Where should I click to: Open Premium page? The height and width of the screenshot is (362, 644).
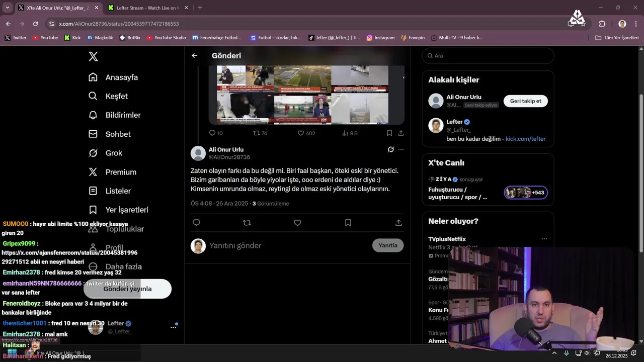point(112,172)
